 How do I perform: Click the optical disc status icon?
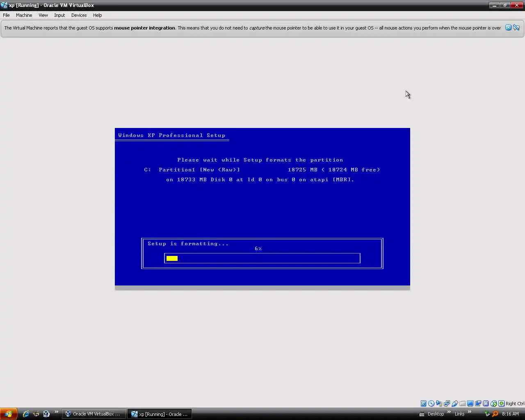coord(431,404)
